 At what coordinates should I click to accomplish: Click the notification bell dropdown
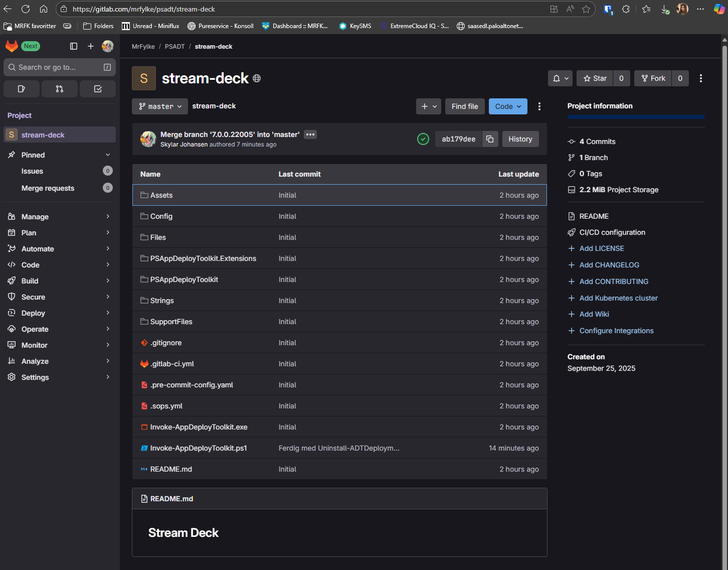561,78
